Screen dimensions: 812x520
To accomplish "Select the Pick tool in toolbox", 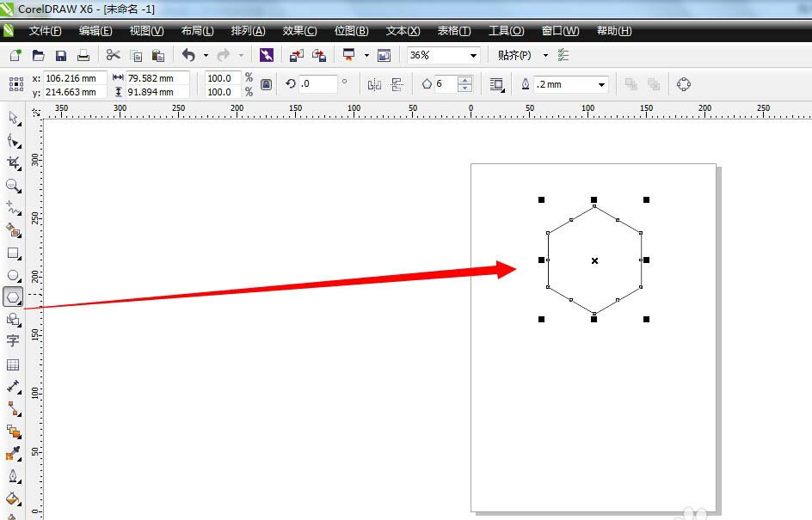I will click(x=13, y=118).
